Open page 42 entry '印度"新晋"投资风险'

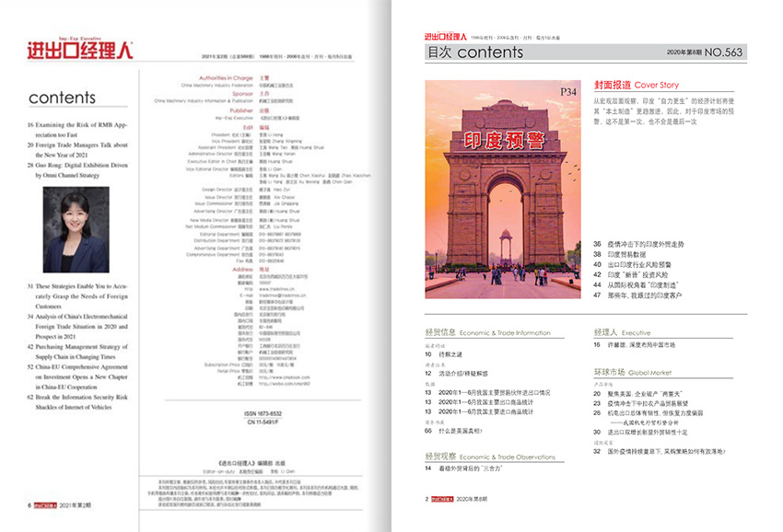coord(630,275)
